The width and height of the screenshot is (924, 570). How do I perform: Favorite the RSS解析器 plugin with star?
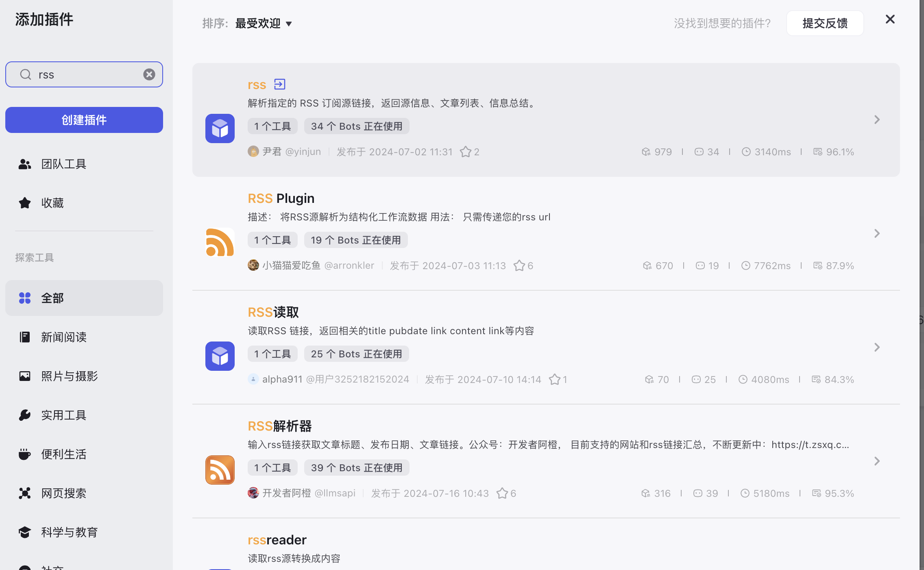pos(502,493)
